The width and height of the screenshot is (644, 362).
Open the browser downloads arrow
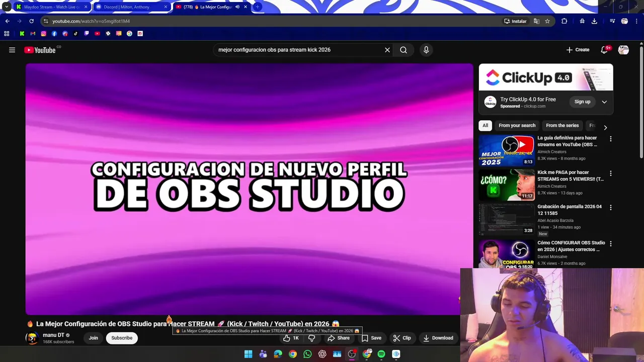[x=594, y=21]
